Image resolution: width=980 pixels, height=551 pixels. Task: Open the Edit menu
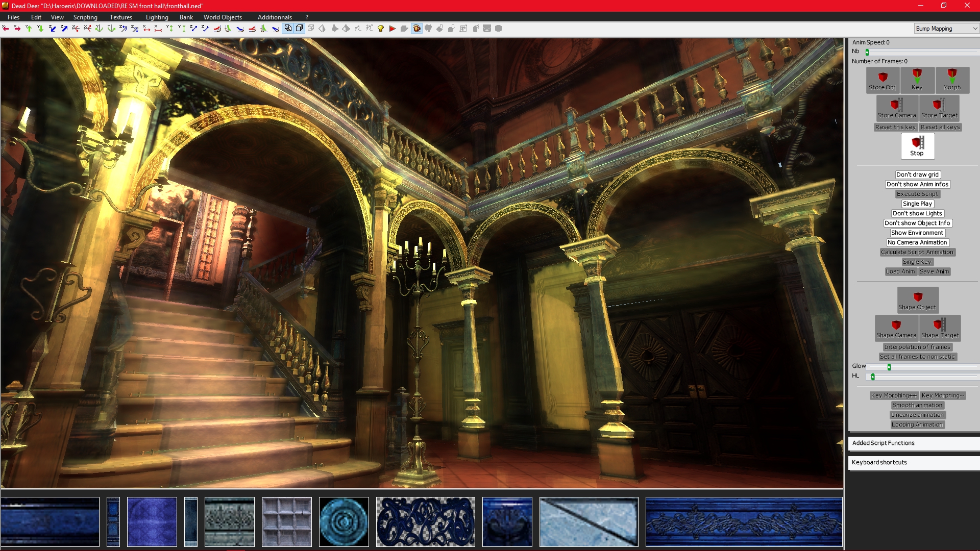(x=36, y=17)
